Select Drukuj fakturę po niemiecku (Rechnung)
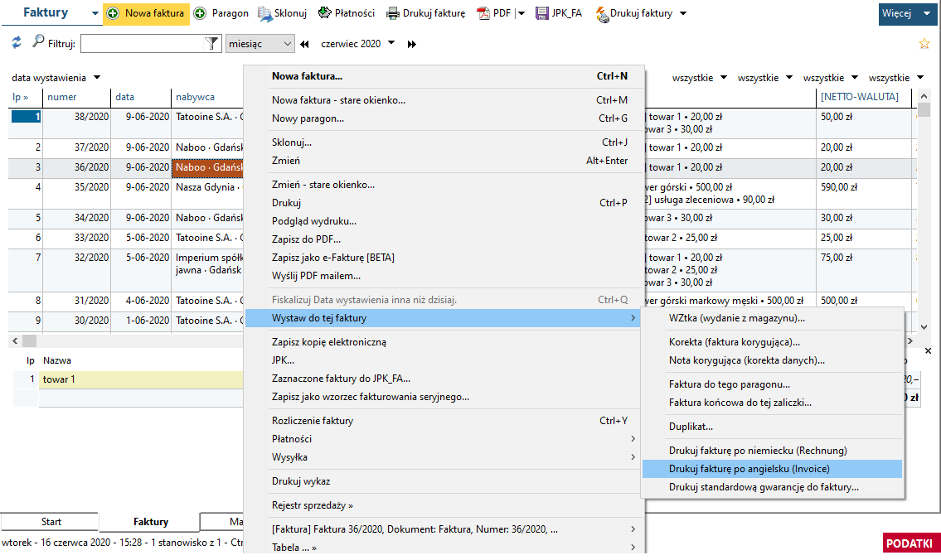Viewport: 941px width, 560px height. pos(773,451)
